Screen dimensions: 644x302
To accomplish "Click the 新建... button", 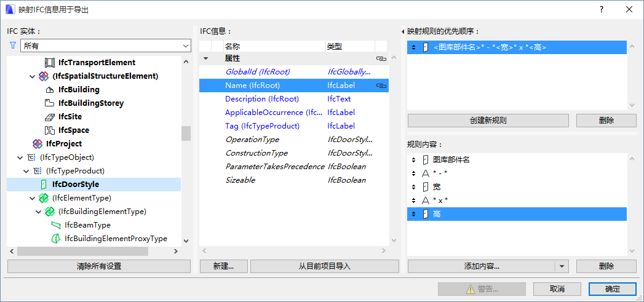I will coord(224,266).
